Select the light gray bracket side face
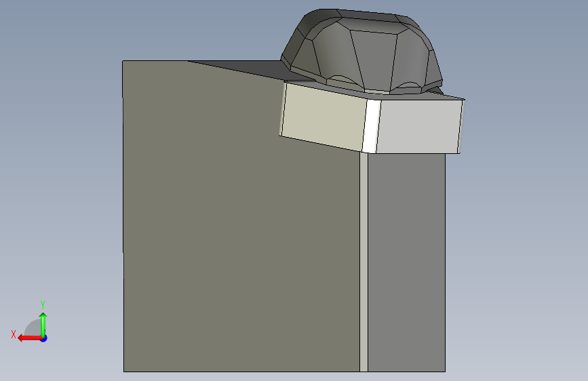 (x=419, y=126)
